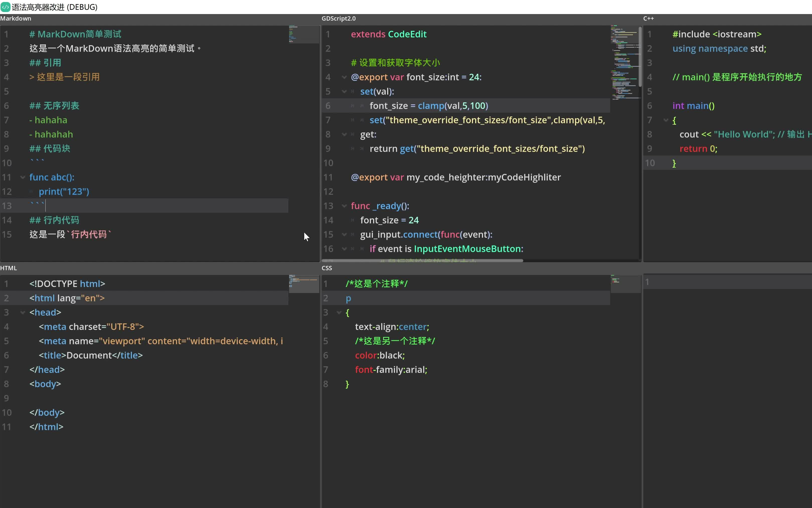The width and height of the screenshot is (812, 508).
Task: Click the print("123") line
Action: (64, 192)
